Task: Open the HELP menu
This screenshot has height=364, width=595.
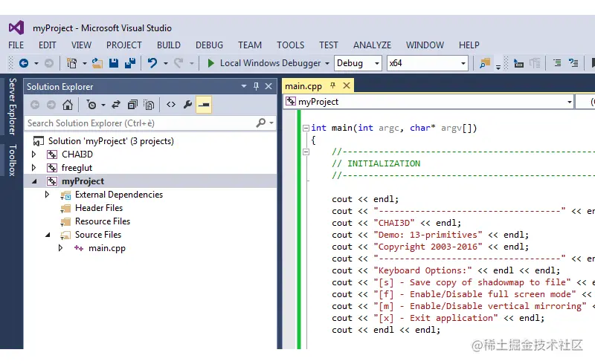Action: tap(469, 45)
